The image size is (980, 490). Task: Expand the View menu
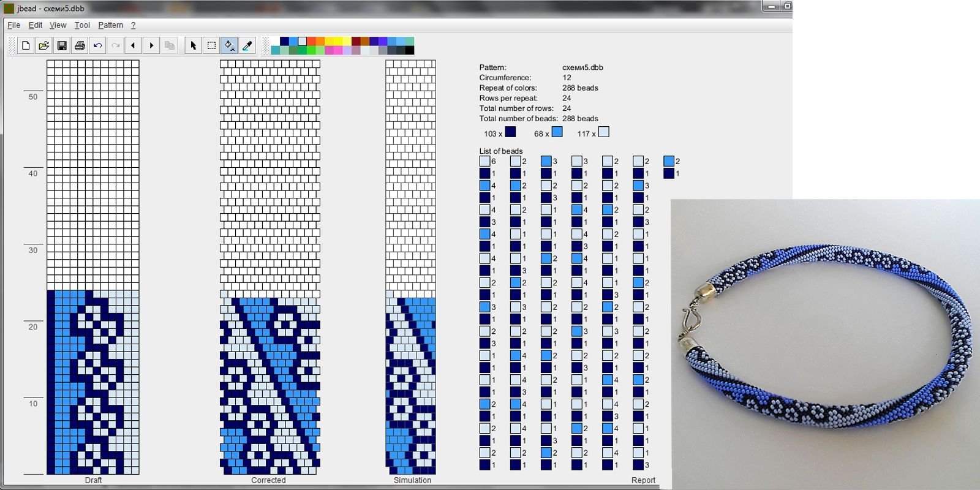[58, 25]
